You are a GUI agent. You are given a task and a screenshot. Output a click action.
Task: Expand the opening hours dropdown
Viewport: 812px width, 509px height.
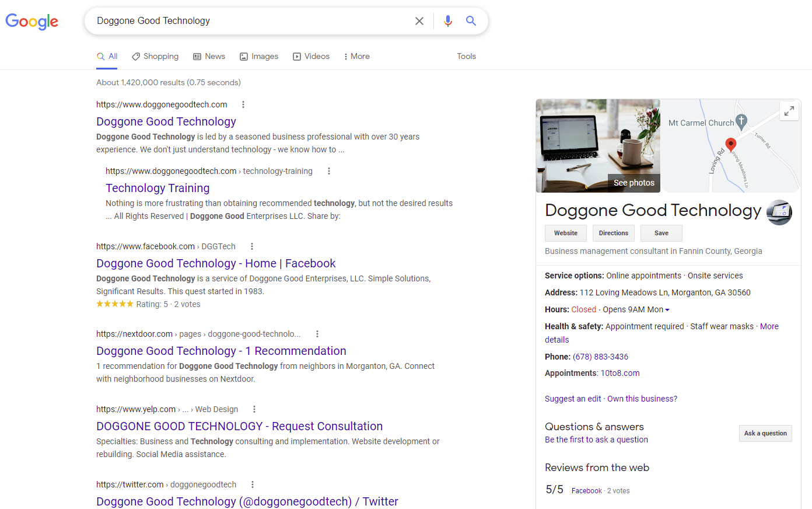667,310
